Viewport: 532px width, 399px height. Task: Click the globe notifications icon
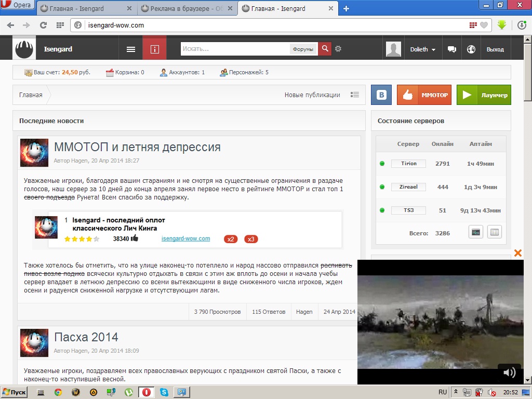click(471, 49)
